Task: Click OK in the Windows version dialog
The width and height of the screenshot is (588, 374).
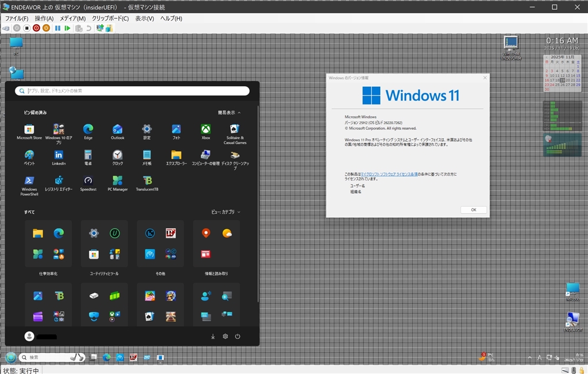Action: pos(473,210)
